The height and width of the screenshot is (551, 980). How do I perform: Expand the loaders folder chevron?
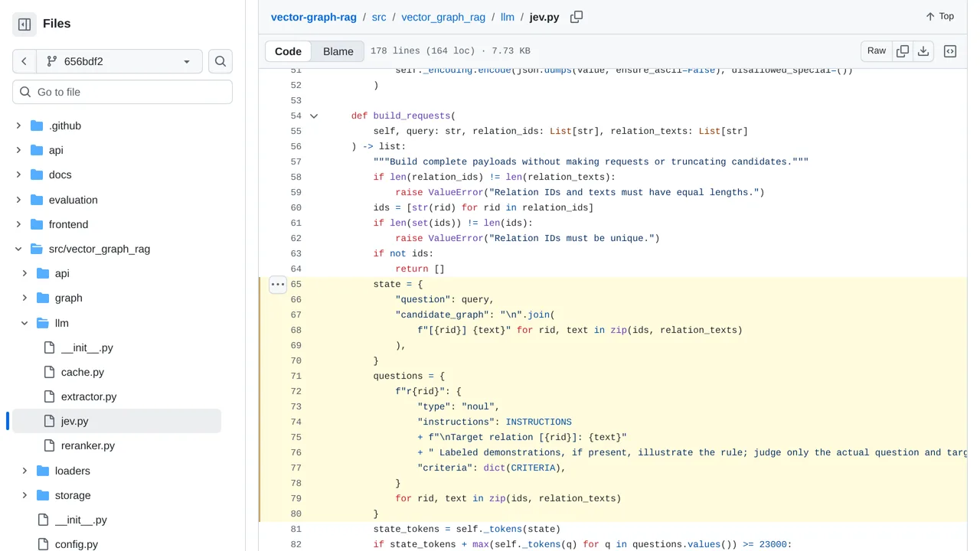[x=24, y=471]
